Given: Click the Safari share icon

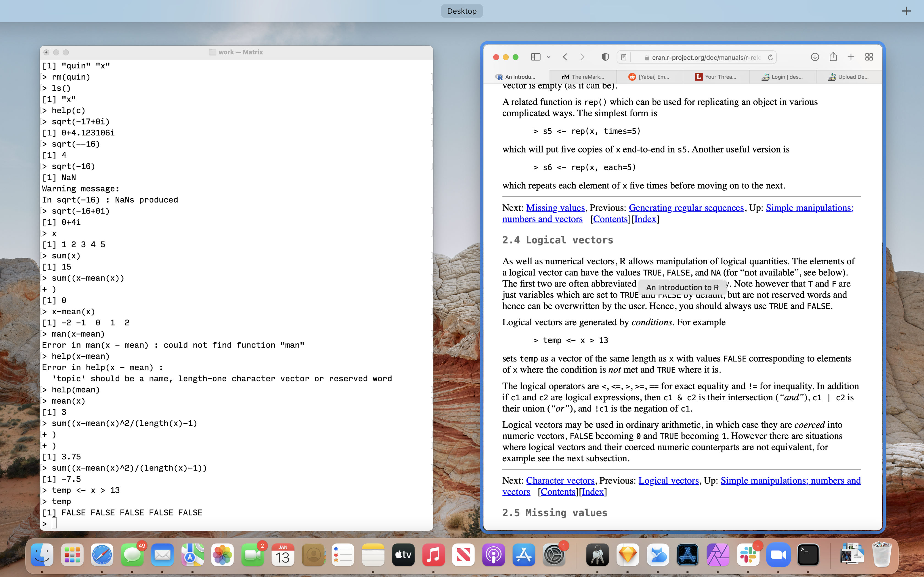Looking at the screenshot, I should pyautogui.click(x=833, y=57).
